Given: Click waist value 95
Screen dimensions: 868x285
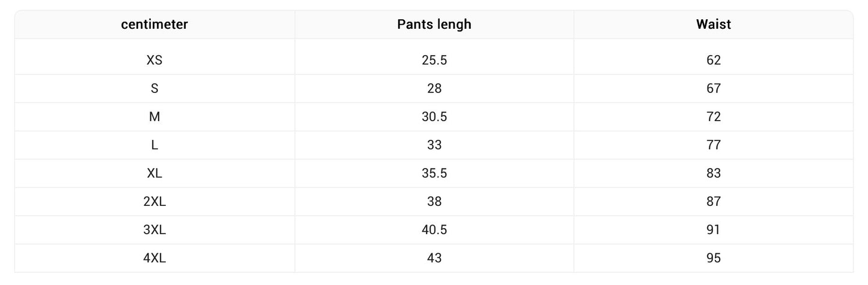Looking at the screenshot, I should coord(713,258).
